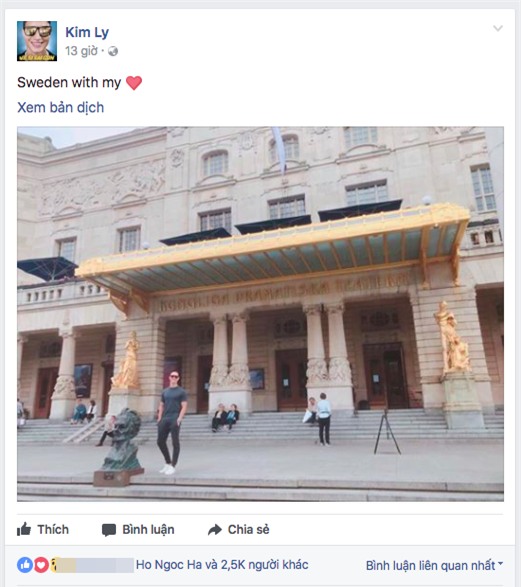Click the red heart Love reaction icon
521x587 pixels.
pos(41,565)
